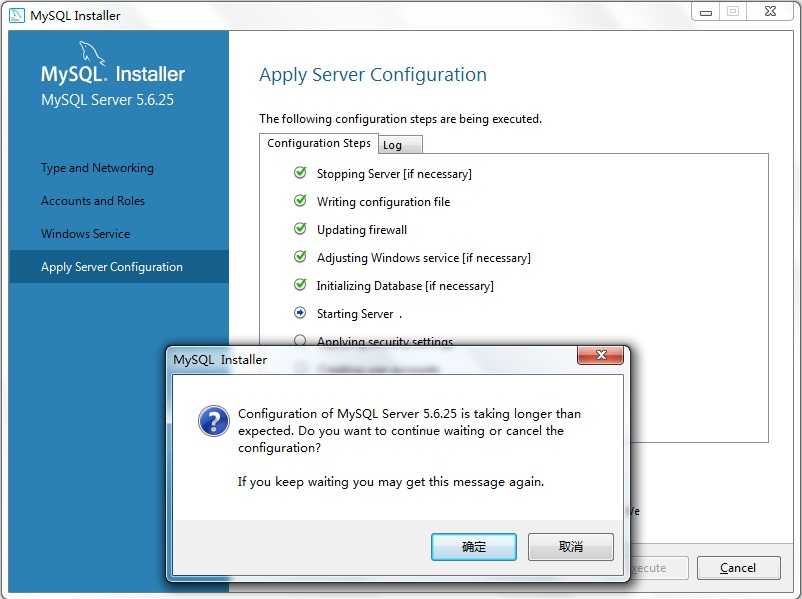Click the 确定 button in the dialog
Viewport: 802px width, 599px height.
[474, 546]
